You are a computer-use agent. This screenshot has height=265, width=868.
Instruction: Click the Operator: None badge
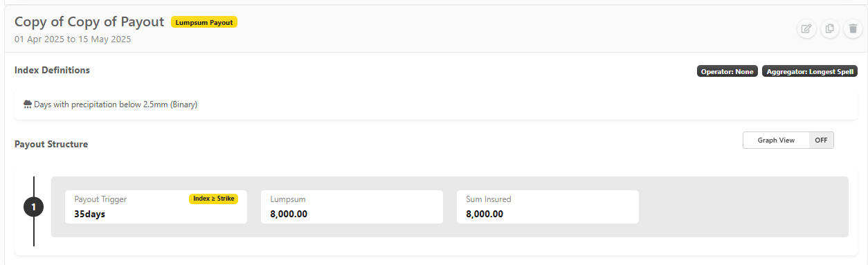(x=727, y=71)
